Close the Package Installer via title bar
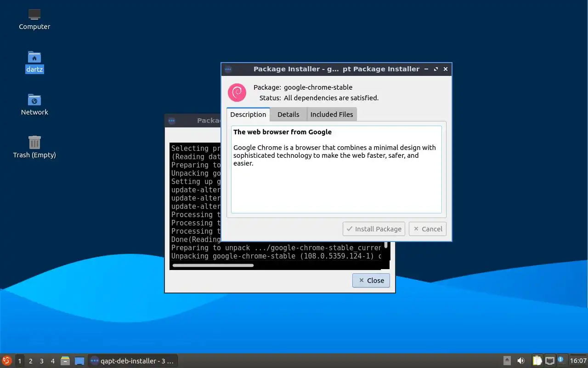588x368 pixels. click(446, 69)
